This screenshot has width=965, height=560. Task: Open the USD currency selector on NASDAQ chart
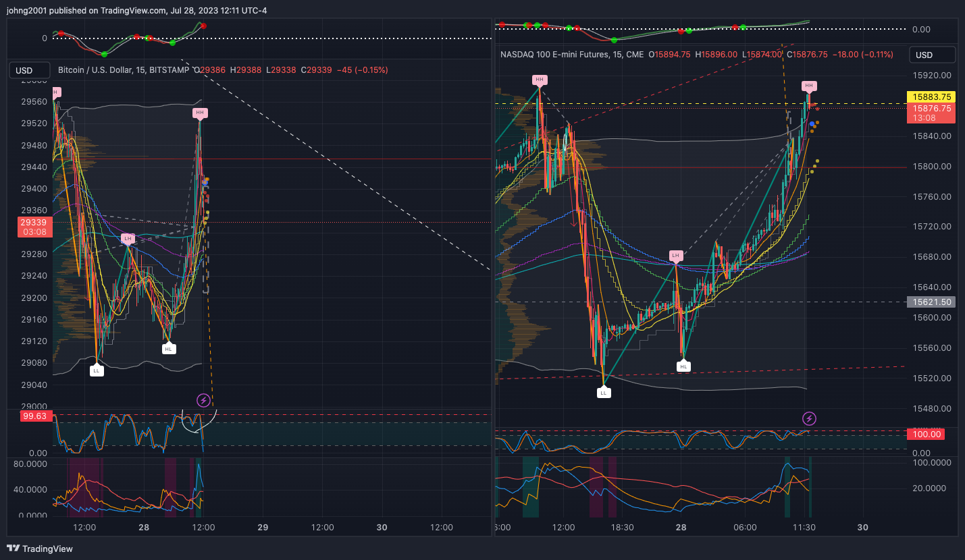point(932,55)
